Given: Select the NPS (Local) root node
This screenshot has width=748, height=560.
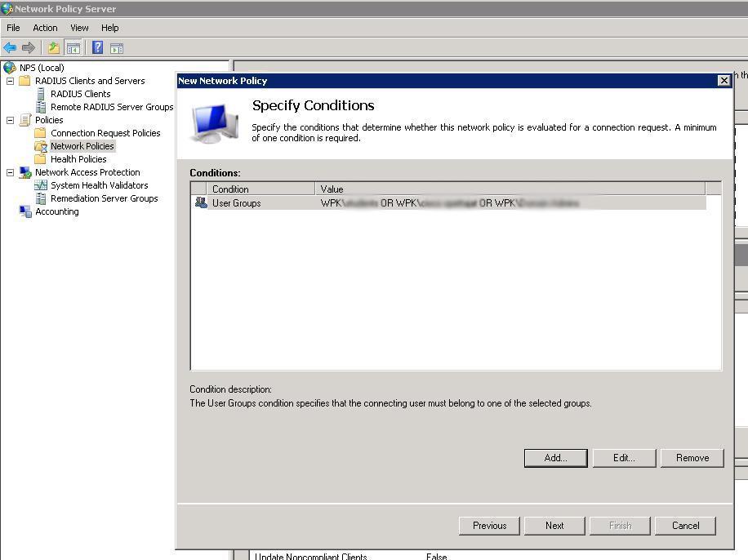Looking at the screenshot, I should click(42, 68).
